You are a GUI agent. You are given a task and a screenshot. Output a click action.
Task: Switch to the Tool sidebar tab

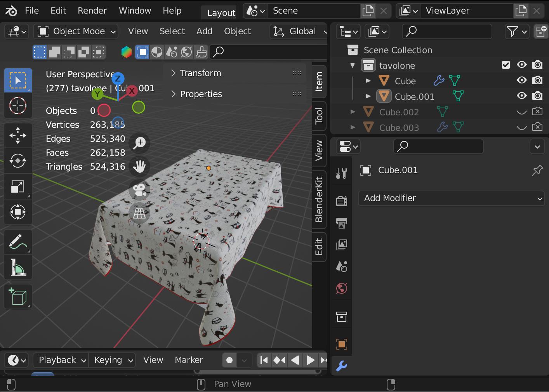point(319,115)
